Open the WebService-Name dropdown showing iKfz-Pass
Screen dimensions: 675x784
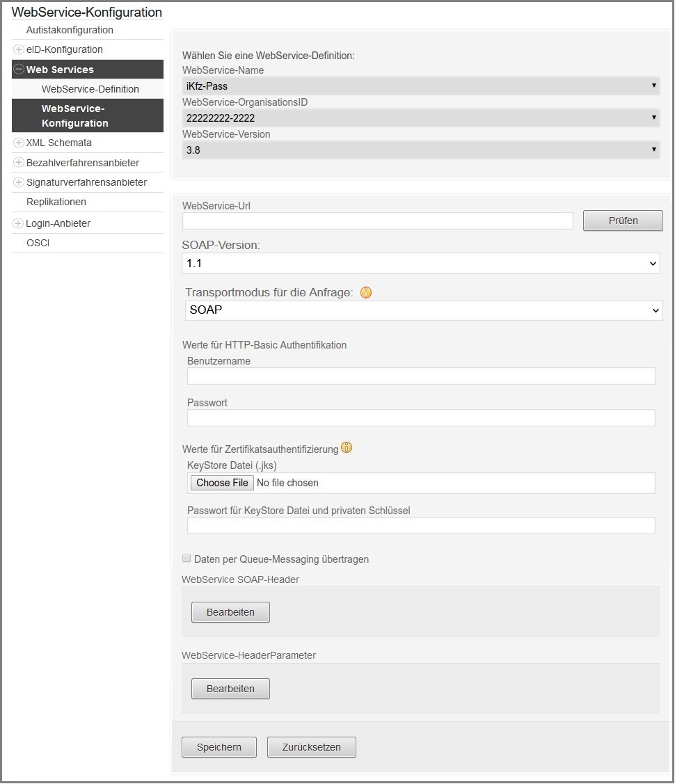421,86
